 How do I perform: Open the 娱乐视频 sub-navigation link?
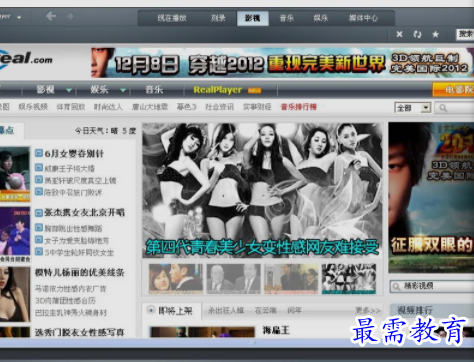[33, 107]
